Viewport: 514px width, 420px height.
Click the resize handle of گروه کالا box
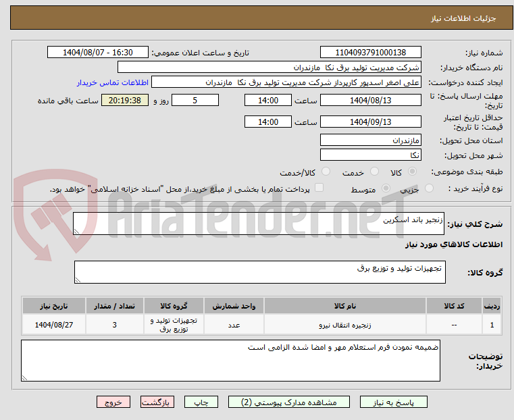coord(78,280)
